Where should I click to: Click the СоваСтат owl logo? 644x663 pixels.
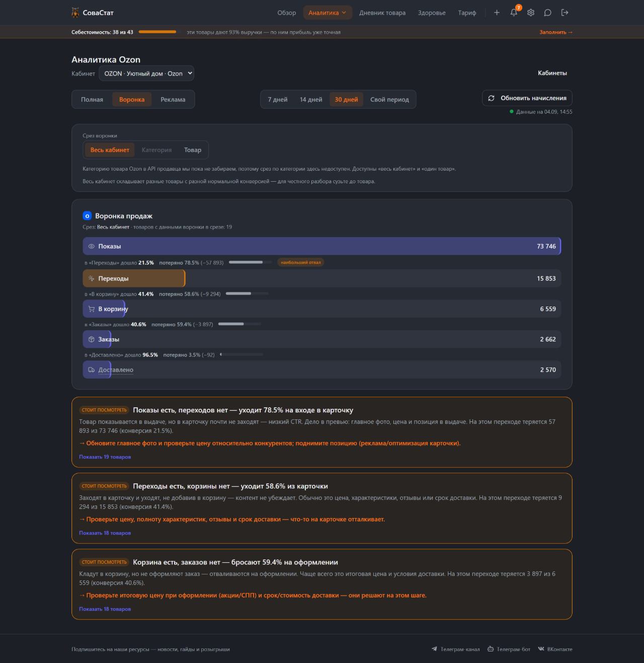pyautogui.click(x=75, y=13)
